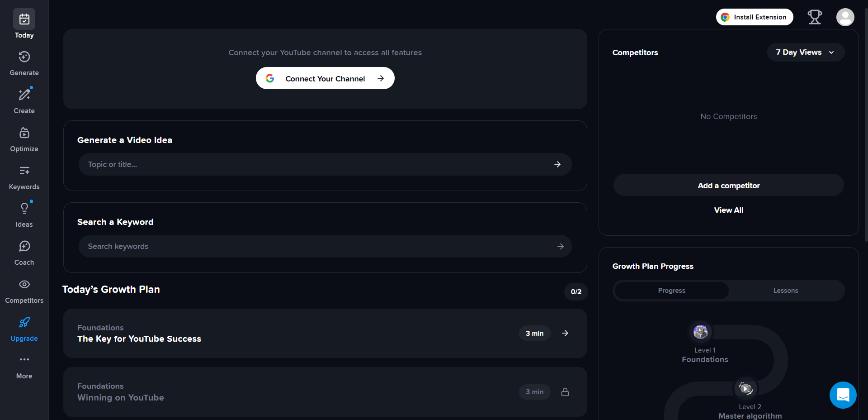Click the Today's Growth Plan heading
The width and height of the screenshot is (868, 420).
tap(111, 289)
